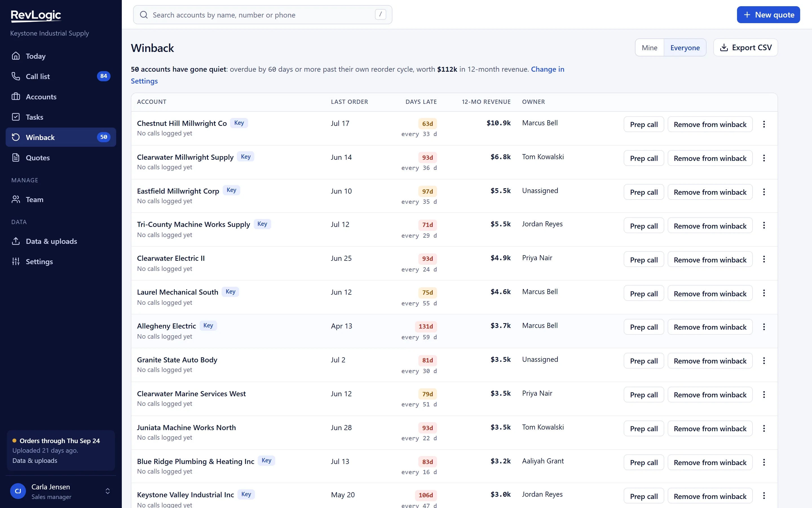Switch the filter to Mine
The image size is (812, 508).
coord(649,48)
